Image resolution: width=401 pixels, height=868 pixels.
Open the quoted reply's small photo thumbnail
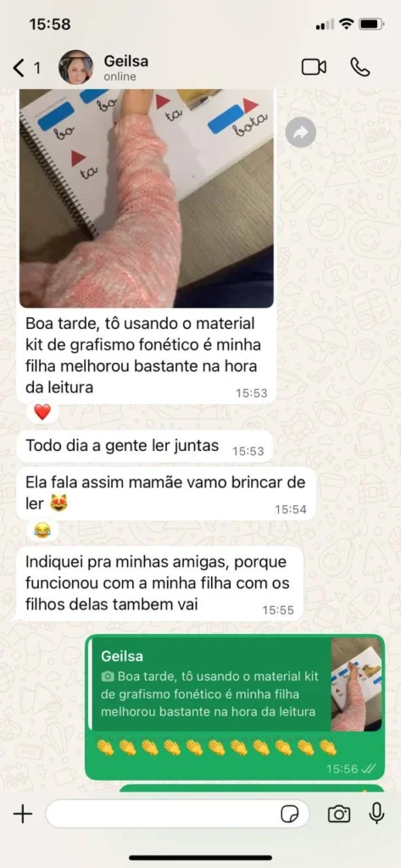pyautogui.click(x=356, y=684)
